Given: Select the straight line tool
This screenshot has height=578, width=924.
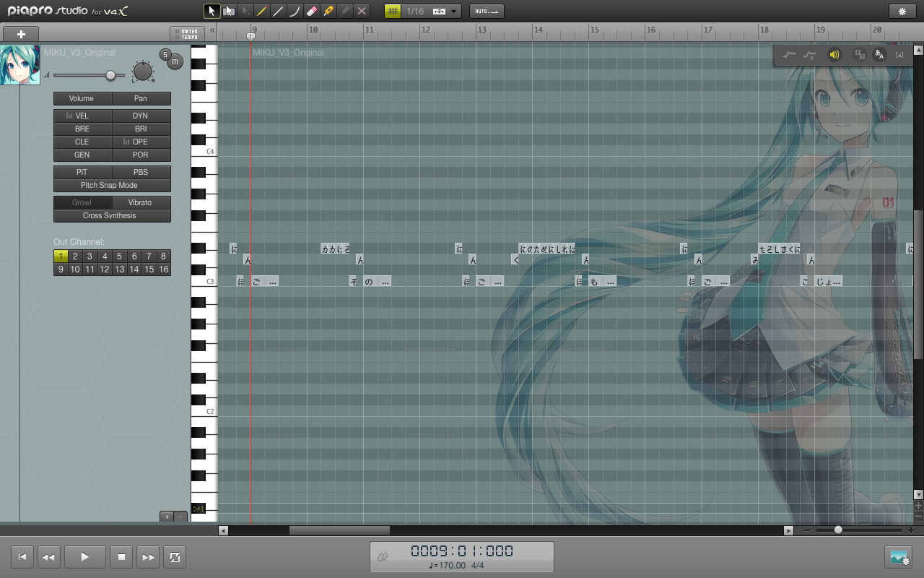Looking at the screenshot, I should pos(279,11).
